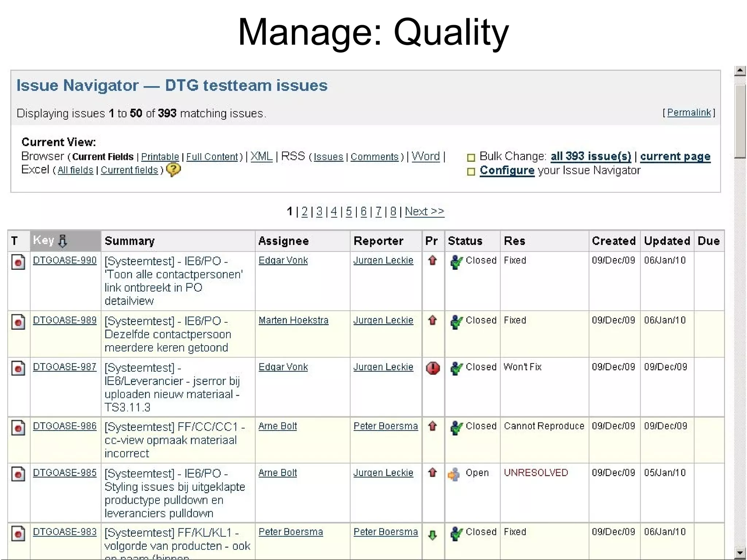
Task: Go to results page 2
Action: point(305,211)
